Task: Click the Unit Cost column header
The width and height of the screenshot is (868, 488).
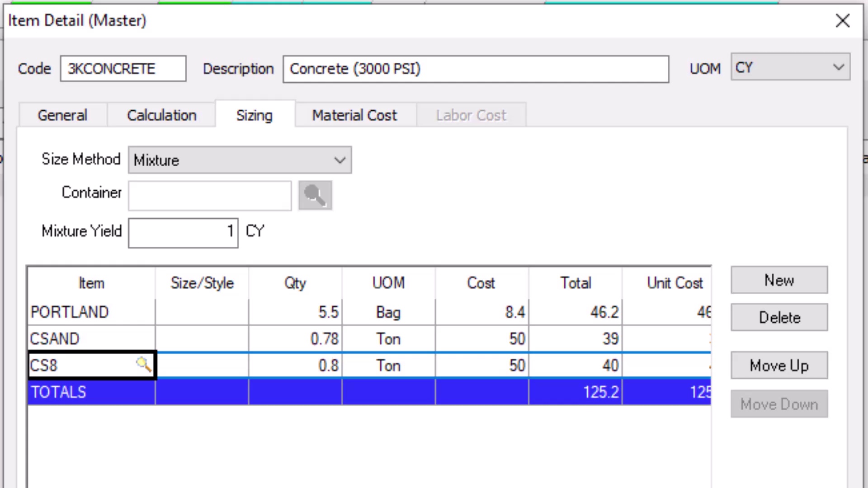Action: pos(674,283)
